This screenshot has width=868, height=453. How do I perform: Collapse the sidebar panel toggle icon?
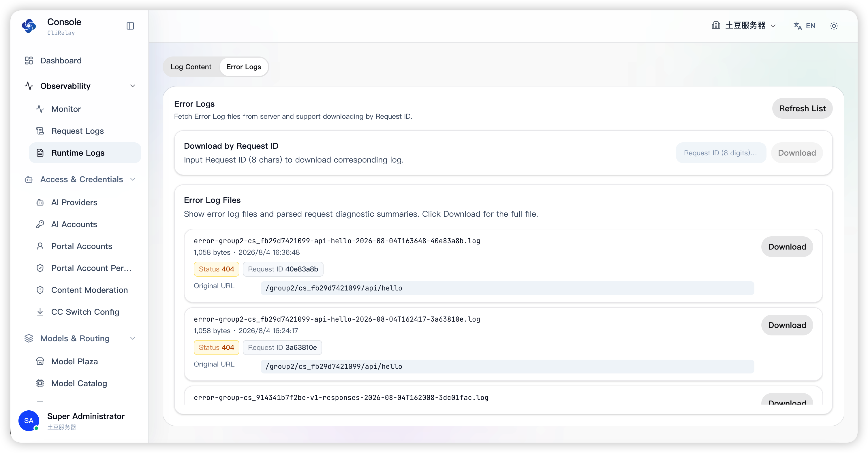(130, 26)
